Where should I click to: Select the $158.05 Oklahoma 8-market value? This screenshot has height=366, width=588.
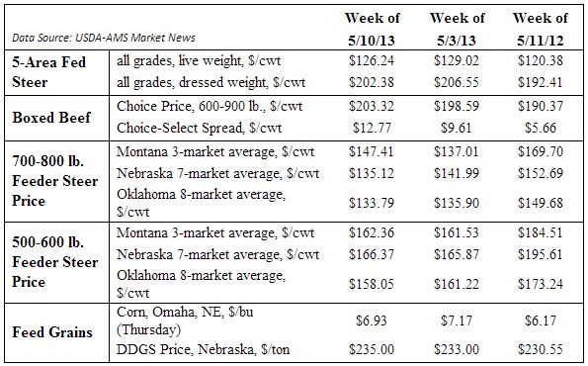click(x=372, y=284)
